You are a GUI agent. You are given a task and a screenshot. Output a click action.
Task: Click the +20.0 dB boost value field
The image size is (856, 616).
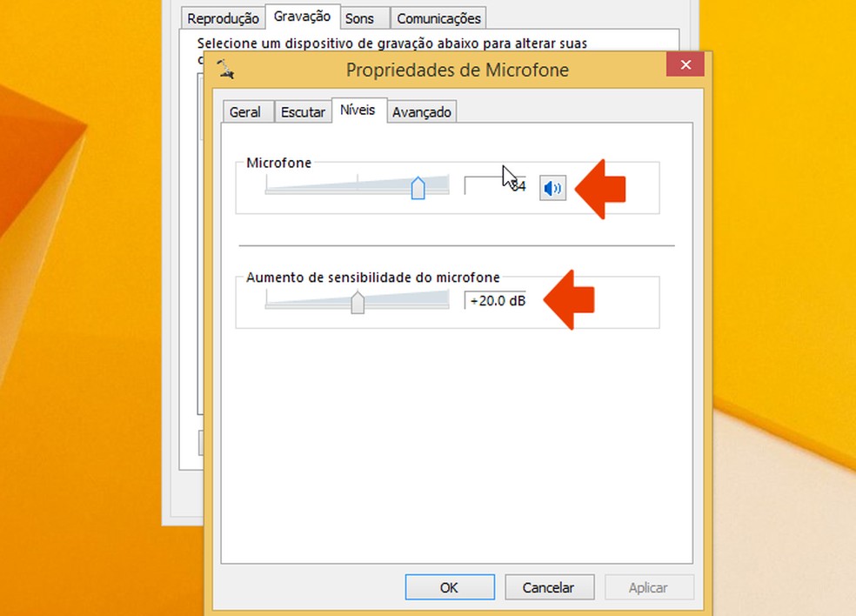495,300
